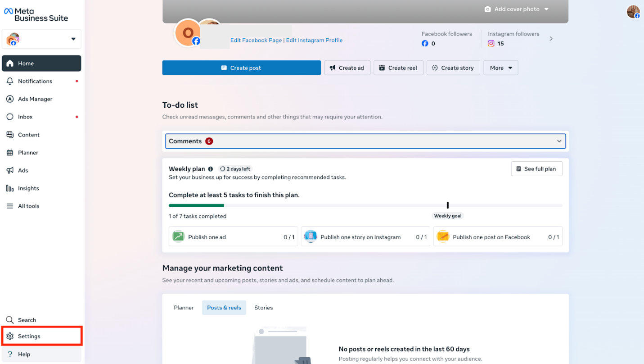Open Edit Instagram Profile link
This screenshot has height=364, width=644.
tap(314, 40)
